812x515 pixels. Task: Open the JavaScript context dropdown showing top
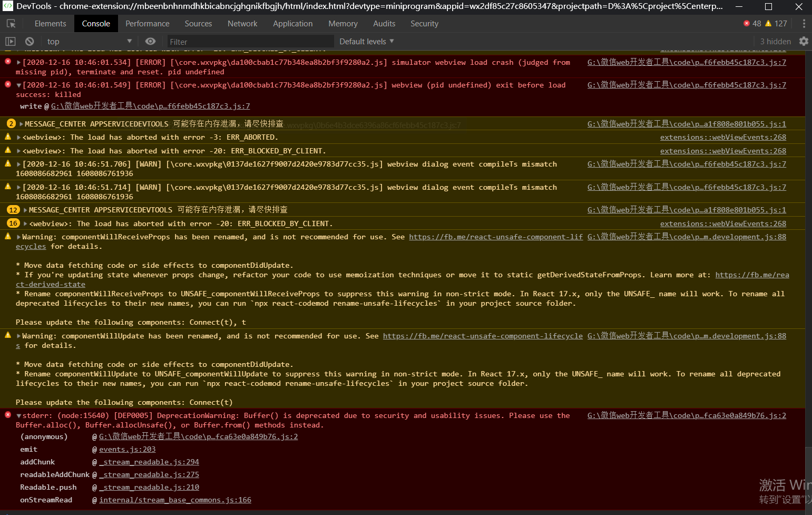click(x=90, y=41)
